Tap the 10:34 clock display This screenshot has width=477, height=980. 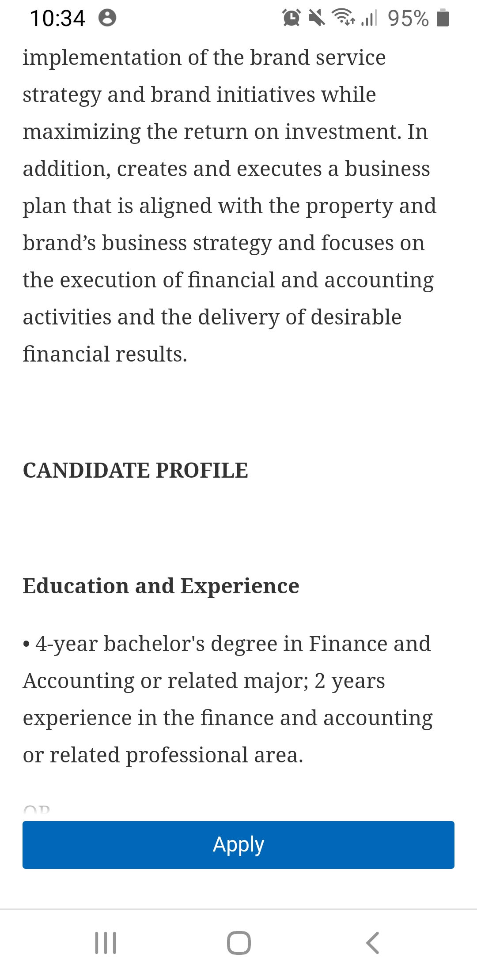pos(57,19)
